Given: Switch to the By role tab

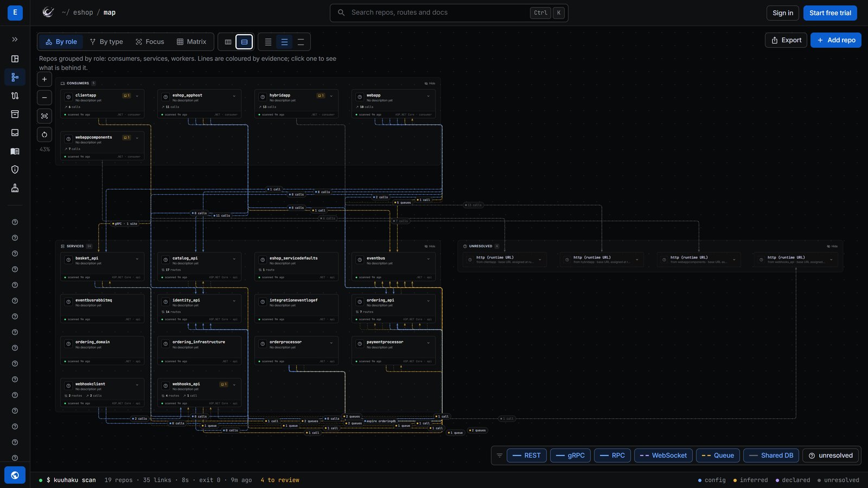Looking at the screenshot, I should tap(61, 42).
